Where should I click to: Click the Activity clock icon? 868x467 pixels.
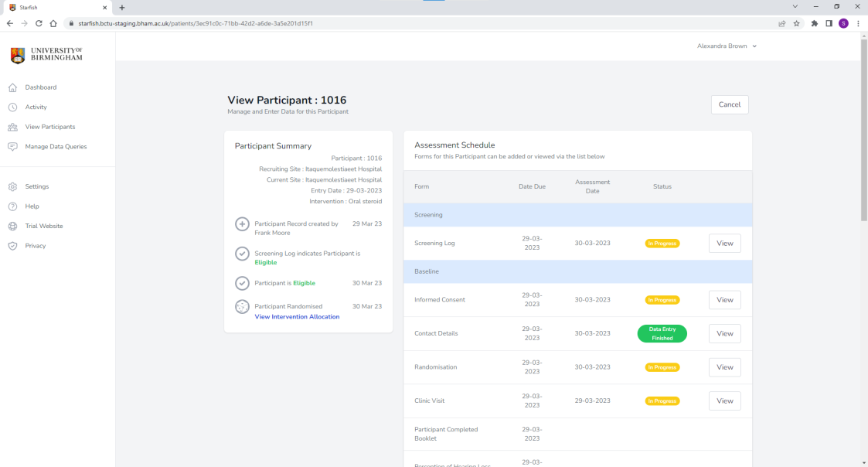point(12,107)
